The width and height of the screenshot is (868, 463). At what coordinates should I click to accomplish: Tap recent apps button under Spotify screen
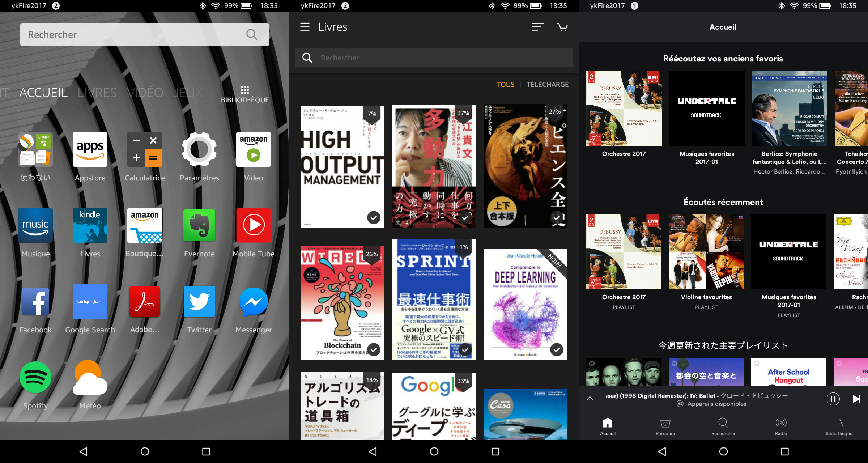click(x=785, y=451)
